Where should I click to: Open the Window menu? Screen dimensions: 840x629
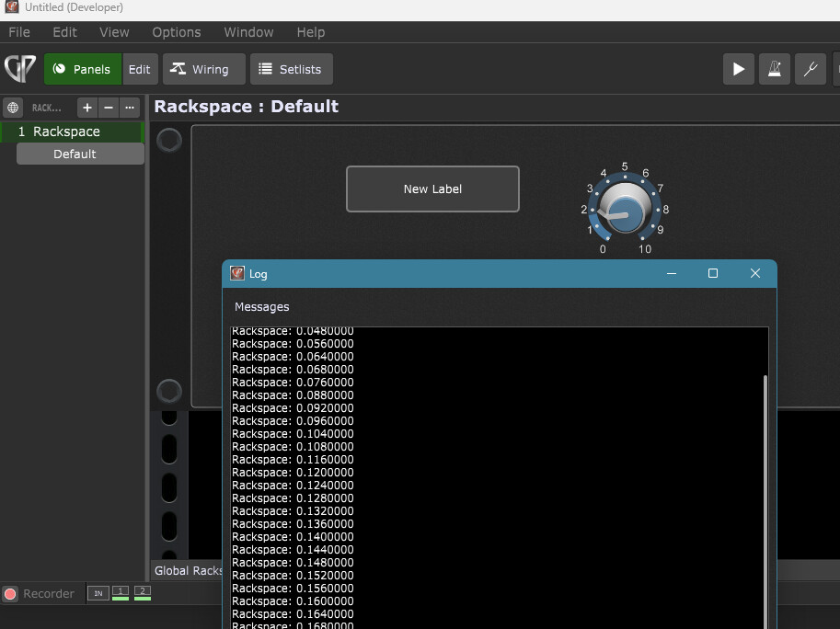pos(248,32)
